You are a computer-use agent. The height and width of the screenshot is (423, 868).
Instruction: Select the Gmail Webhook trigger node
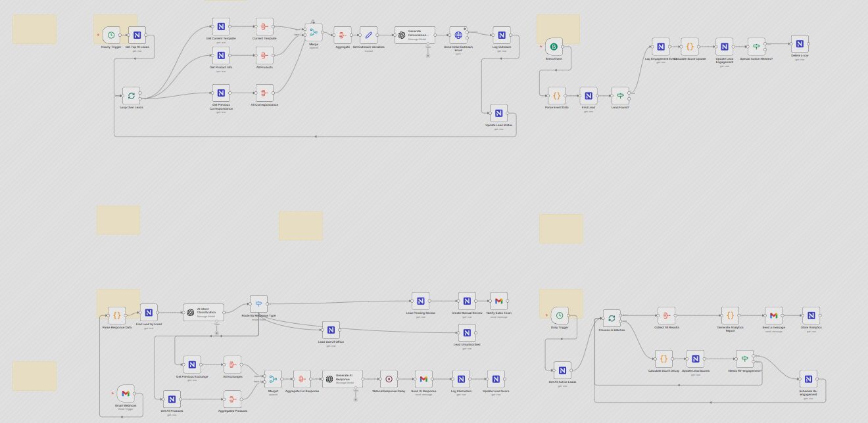click(x=125, y=393)
